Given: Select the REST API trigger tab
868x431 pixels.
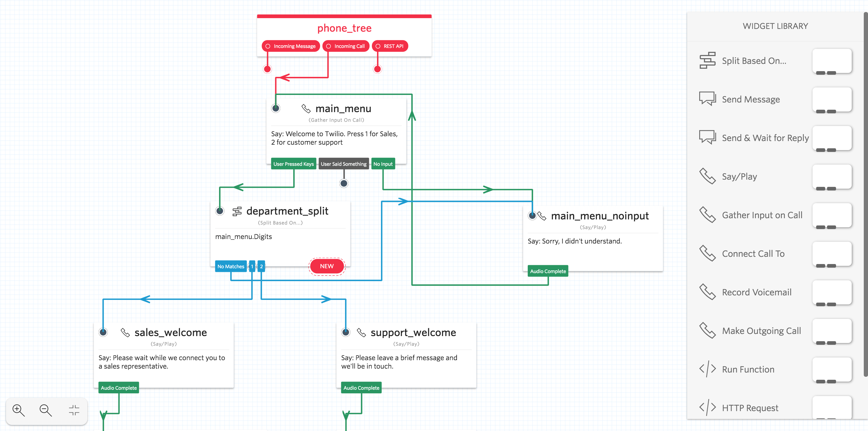Looking at the screenshot, I should 393,46.
